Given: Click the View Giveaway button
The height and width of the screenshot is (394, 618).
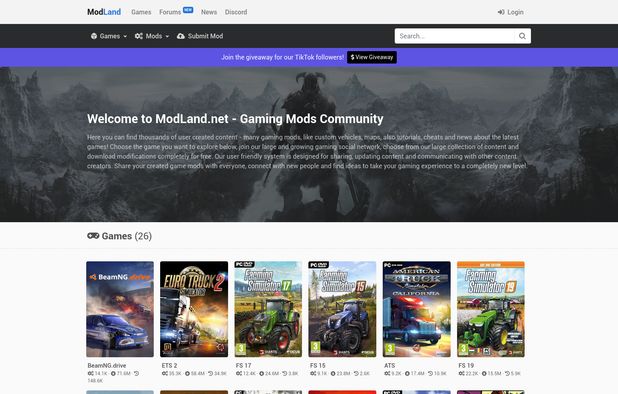Looking at the screenshot, I should (x=372, y=57).
